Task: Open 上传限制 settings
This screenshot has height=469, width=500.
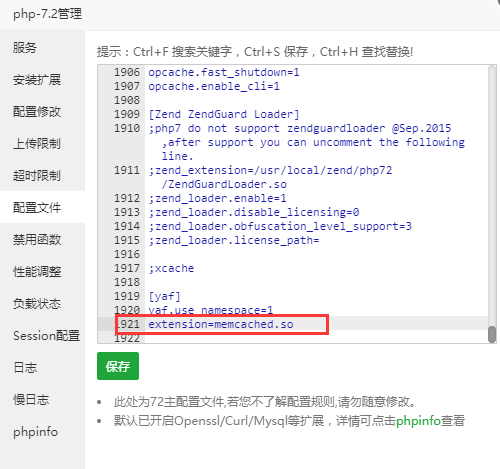Action: tap(37, 144)
